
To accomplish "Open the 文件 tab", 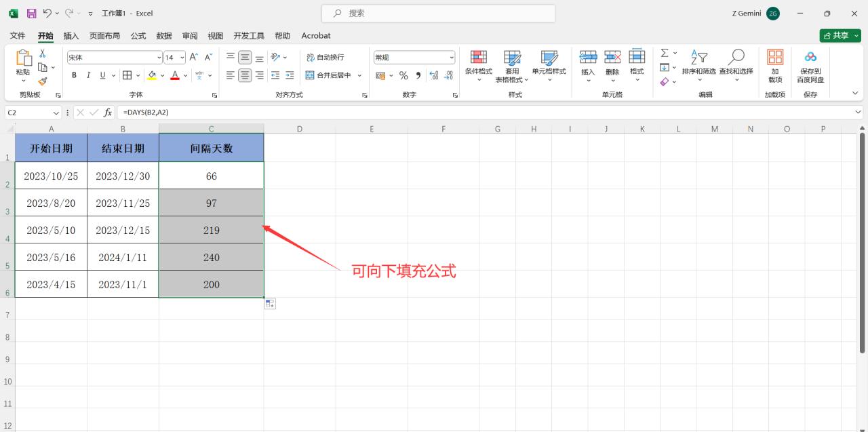I will pyautogui.click(x=18, y=35).
